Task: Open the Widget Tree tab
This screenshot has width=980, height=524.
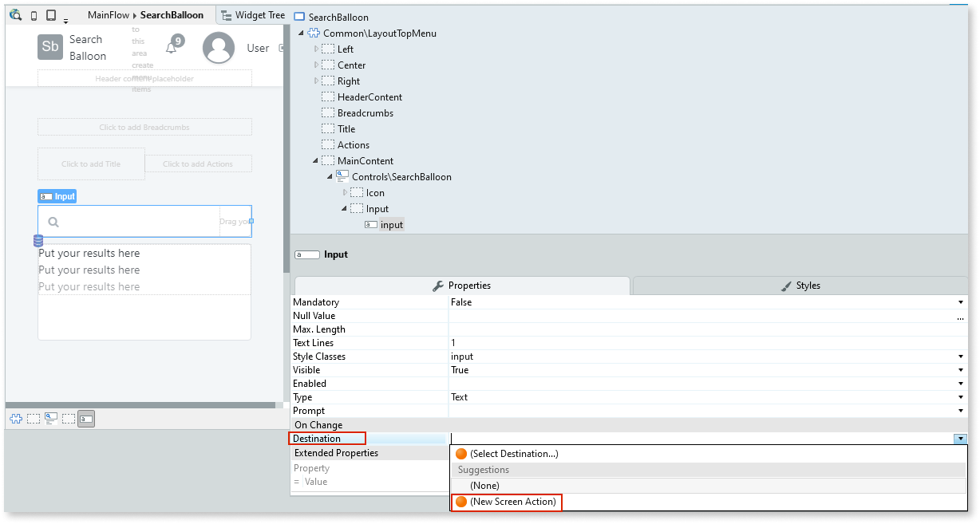Action: tap(253, 15)
